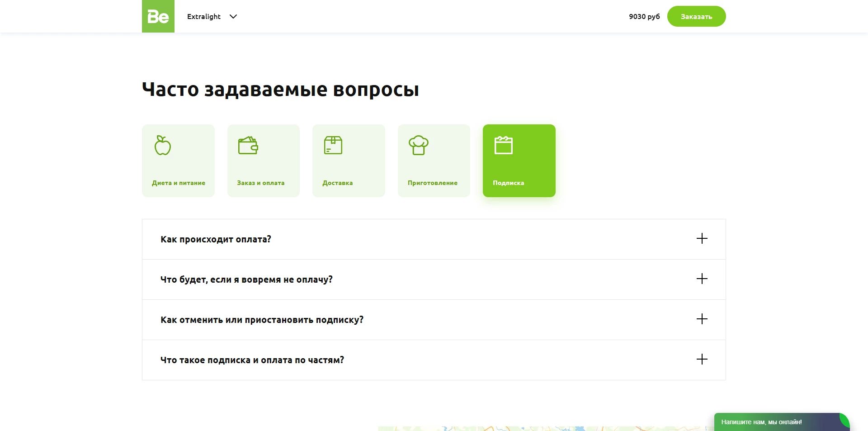Expand plus for Что будет, если я вовремя не оплачу?

[x=702, y=279]
